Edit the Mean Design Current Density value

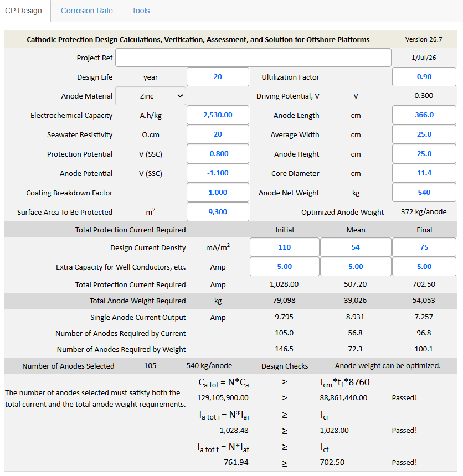click(x=356, y=247)
